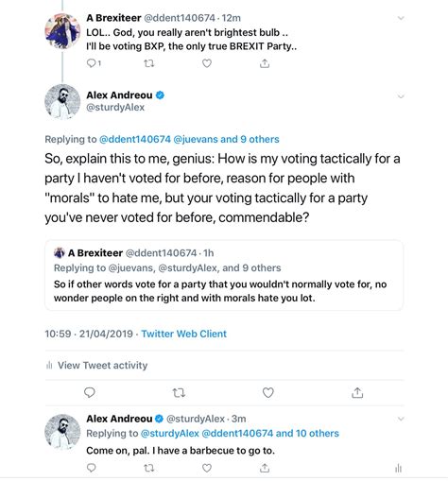The width and height of the screenshot is (448, 481).
Task: Open analytics icon on barbecue reply
Action: 398,468
